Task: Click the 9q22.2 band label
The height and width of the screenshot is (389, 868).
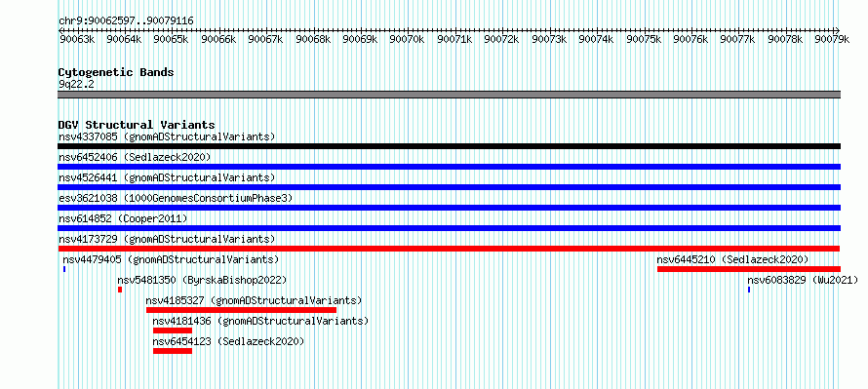Action: pyautogui.click(x=76, y=84)
